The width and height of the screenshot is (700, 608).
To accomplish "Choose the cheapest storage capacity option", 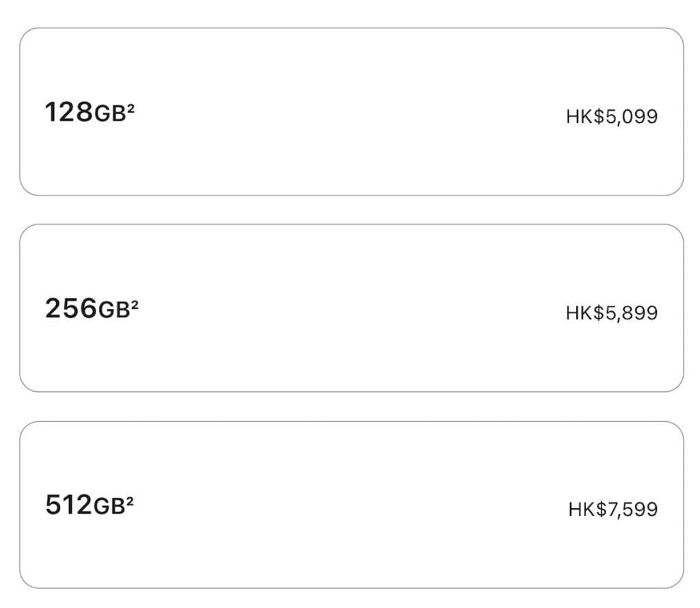I will tap(351, 112).
